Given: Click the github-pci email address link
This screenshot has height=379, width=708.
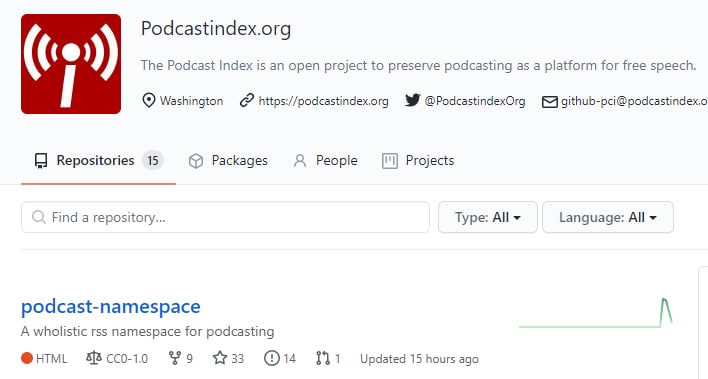Looking at the screenshot, I should point(634,101).
